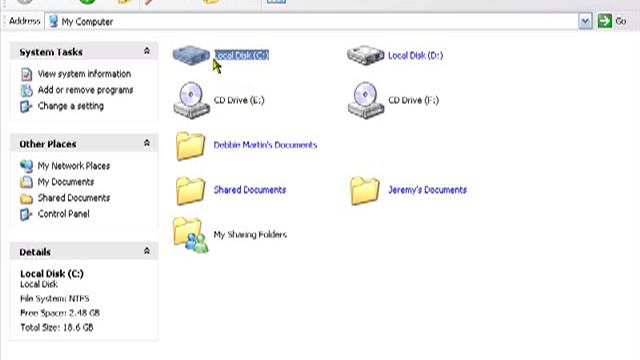Click the Add or remove programs icon
The height and width of the screenshot is (360, 640).
click(27, 90)
